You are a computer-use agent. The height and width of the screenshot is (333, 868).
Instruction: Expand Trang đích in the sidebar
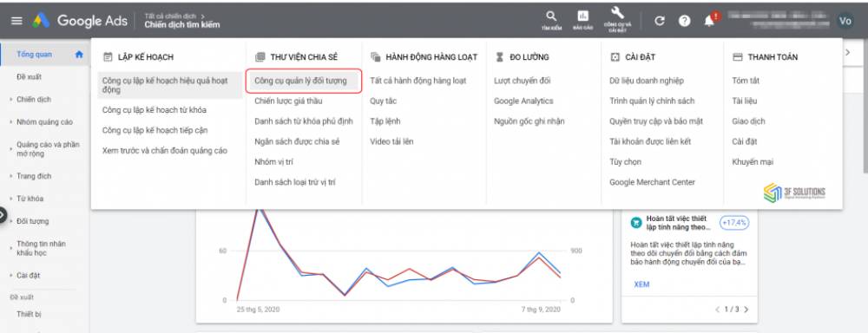(34, 176)
